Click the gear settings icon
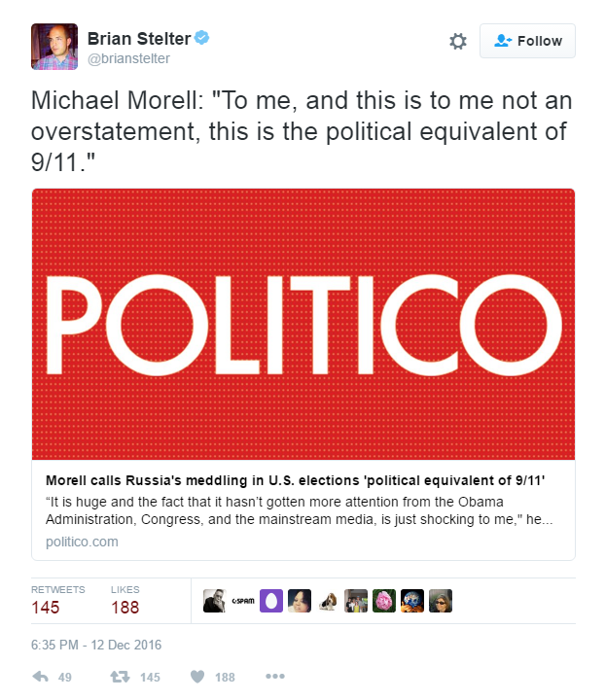Viewport: 605px width, 700px height. click(x=458, y=41)
